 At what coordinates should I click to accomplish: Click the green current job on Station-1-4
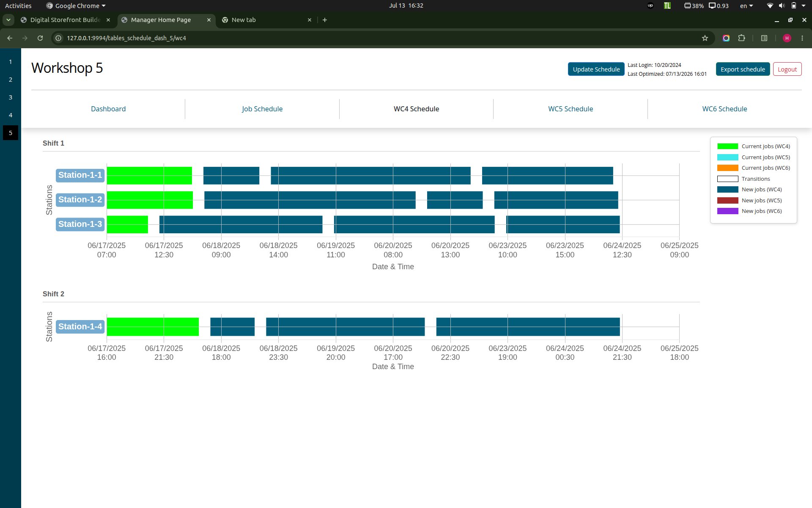point(153,327)
